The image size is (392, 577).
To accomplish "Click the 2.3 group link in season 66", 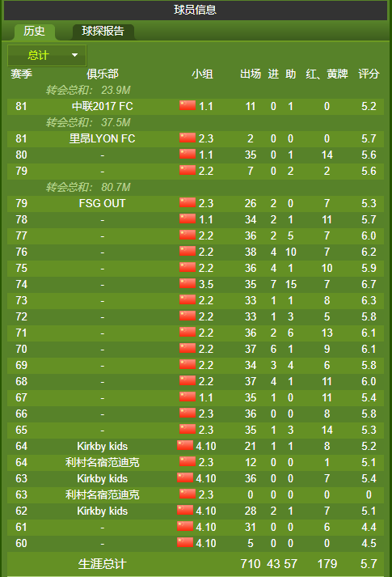I will pyautogui.click(x=206, y=414).
